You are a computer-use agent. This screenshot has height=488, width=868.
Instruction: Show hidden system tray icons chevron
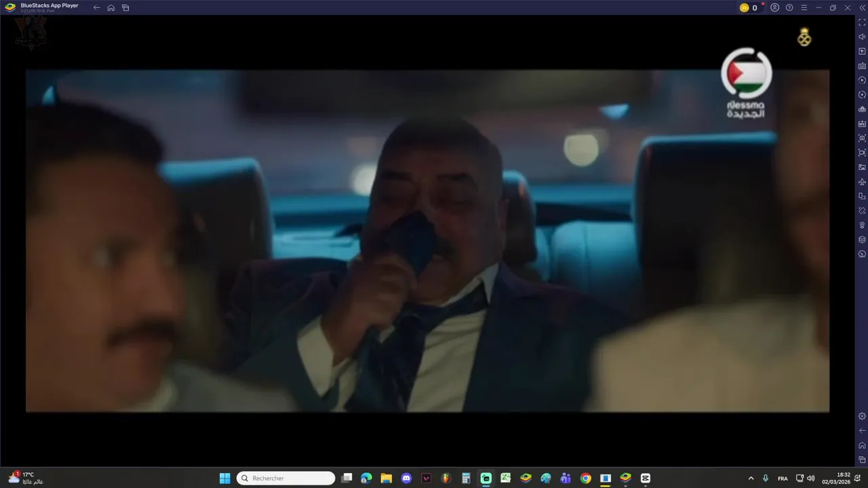751,478
